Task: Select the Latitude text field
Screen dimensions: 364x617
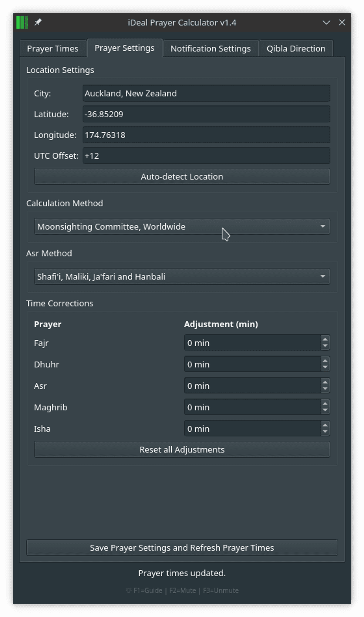Action: [206, 114]
